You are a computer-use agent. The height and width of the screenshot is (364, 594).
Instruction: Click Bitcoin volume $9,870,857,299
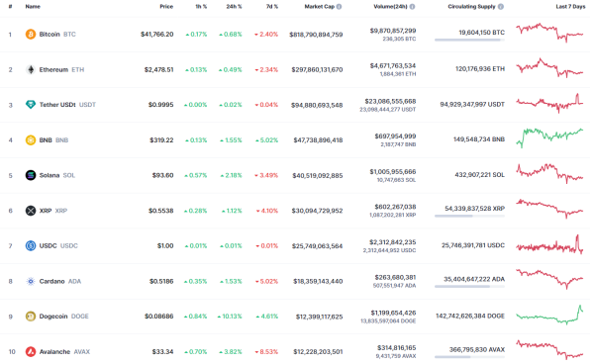393,31
